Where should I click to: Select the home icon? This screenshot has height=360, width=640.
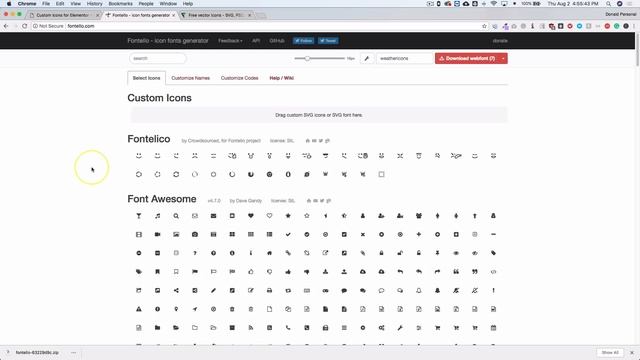coord(269,253)
